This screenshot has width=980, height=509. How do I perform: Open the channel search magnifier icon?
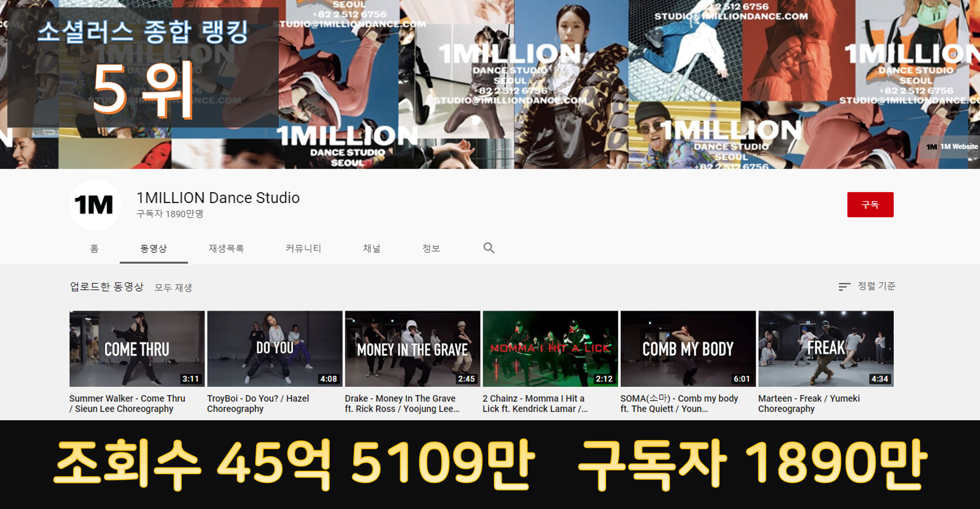pyautogui.click(x=489, y=248)
